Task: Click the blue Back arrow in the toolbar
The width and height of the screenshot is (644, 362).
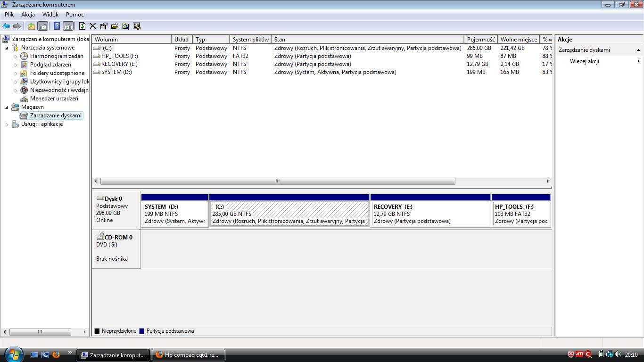Action: [6, 26]
